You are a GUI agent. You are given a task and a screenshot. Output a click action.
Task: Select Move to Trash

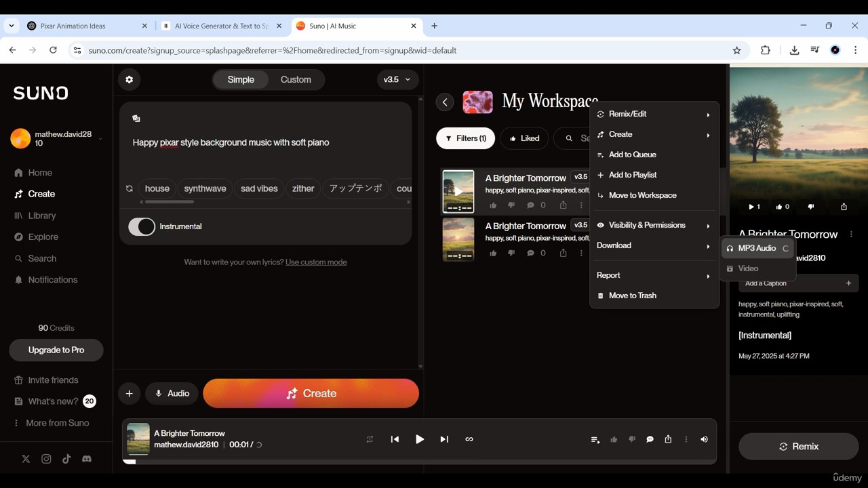point(654,296)
